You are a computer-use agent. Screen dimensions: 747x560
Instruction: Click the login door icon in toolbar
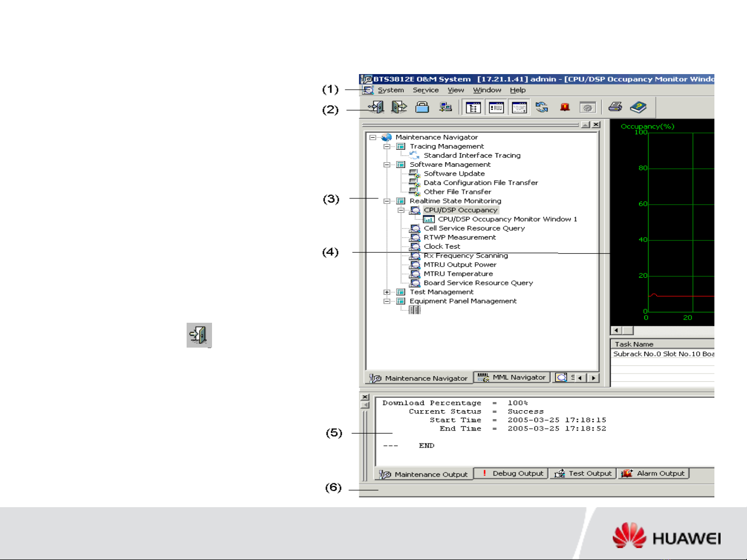[376, 107]
